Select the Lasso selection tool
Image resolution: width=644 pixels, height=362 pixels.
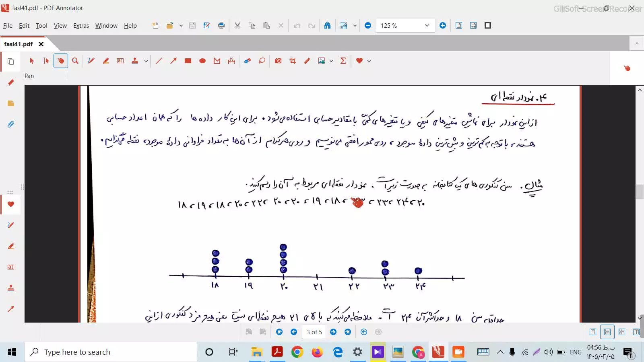pos(262,61)
